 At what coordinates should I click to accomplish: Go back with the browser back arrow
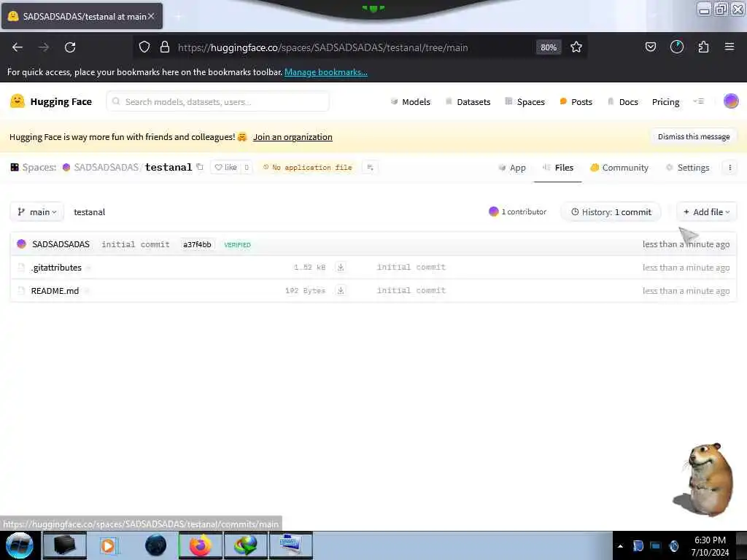click(x=18, y=47)
